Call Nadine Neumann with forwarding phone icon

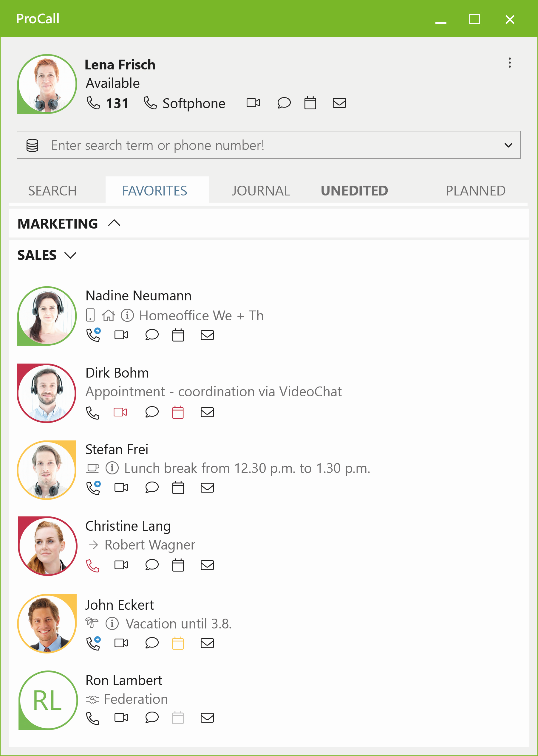pos(93,335)
